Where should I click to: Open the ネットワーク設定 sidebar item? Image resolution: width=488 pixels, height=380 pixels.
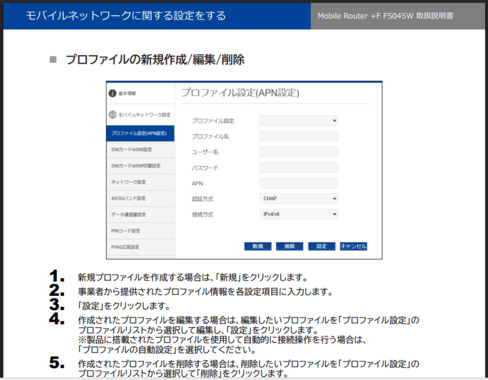tap(140, 182)
